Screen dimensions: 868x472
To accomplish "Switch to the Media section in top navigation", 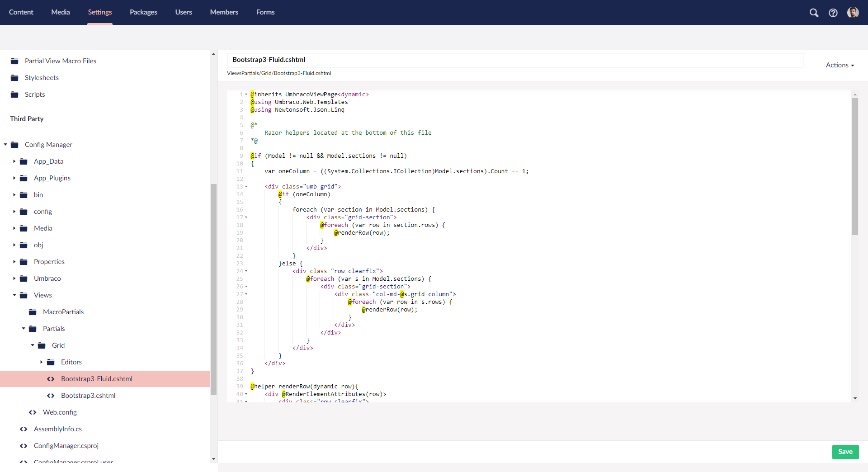I will [x=60, y=12].
